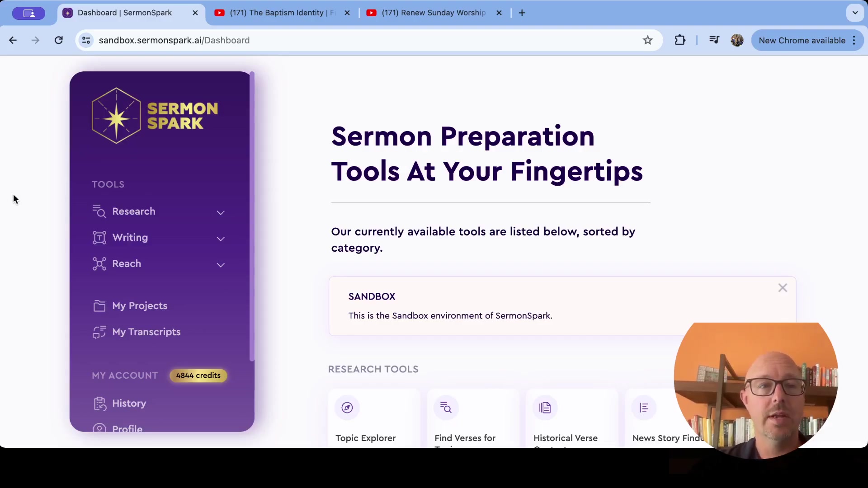This screenshot has width=868, height=488.
Task: Open the tab list dropdown arrow
Action: [x=855, y=13]
